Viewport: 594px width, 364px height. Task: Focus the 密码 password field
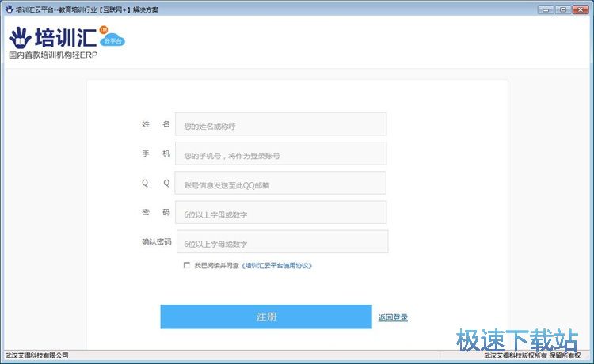point(280,212)
